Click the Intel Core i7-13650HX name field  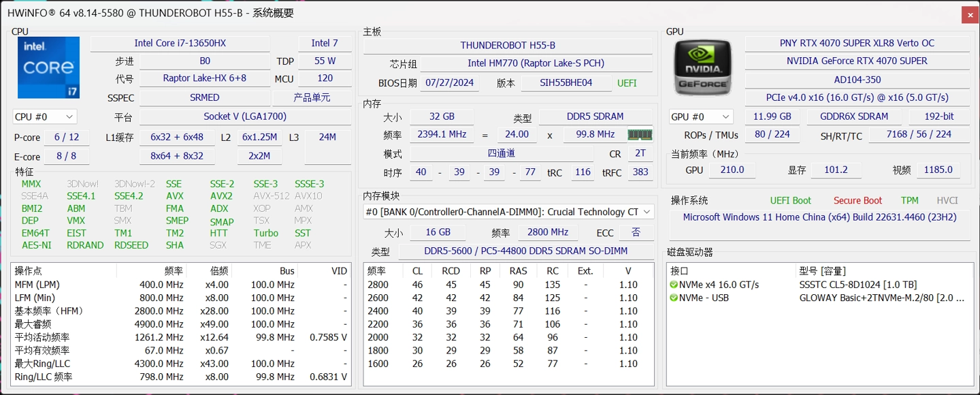tap(180, 43)
